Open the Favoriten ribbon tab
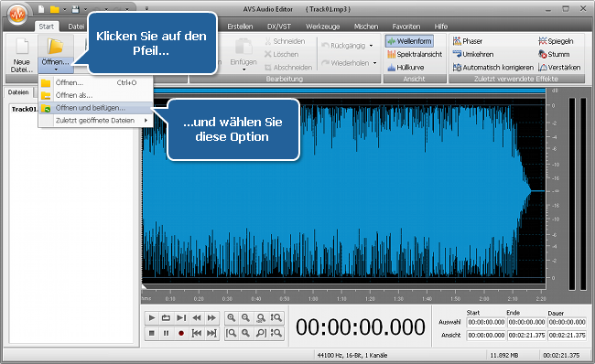 click(x=406, y=27)
